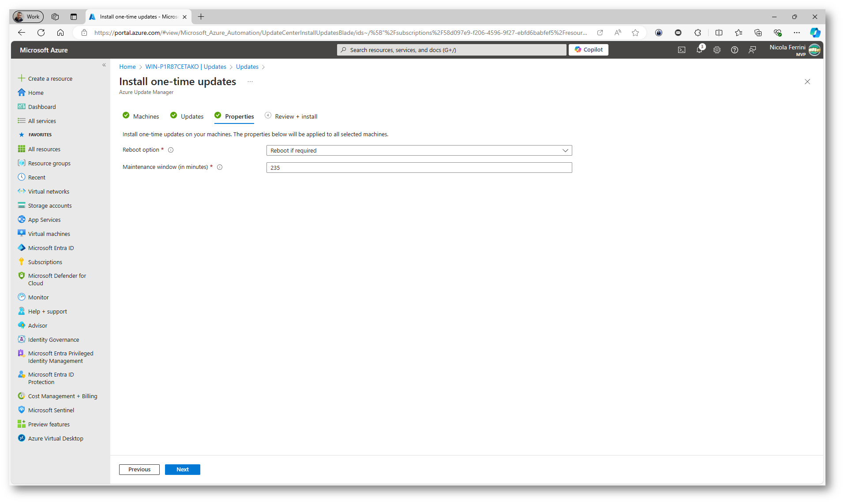Open the ellipsis menu beside page title
The image size is (844, 504).
click(250, 82)
